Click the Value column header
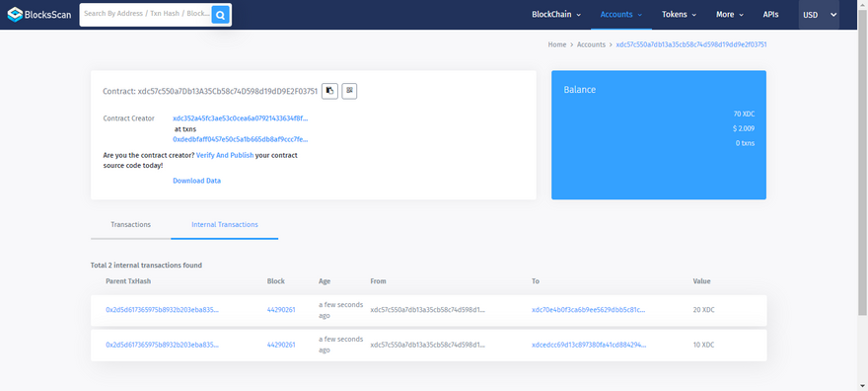Image resolution: width=868 pixels, height=391 pixels. pyautogui.click(x=702, y=281)
